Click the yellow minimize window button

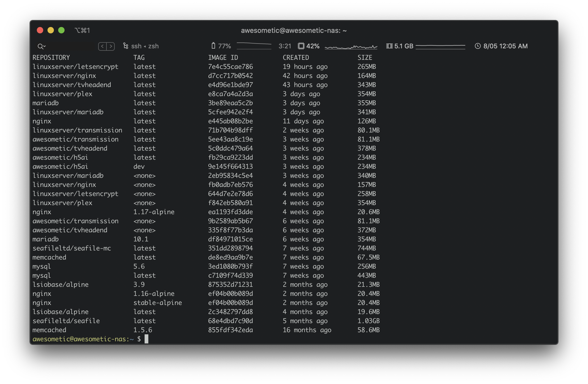51,30
